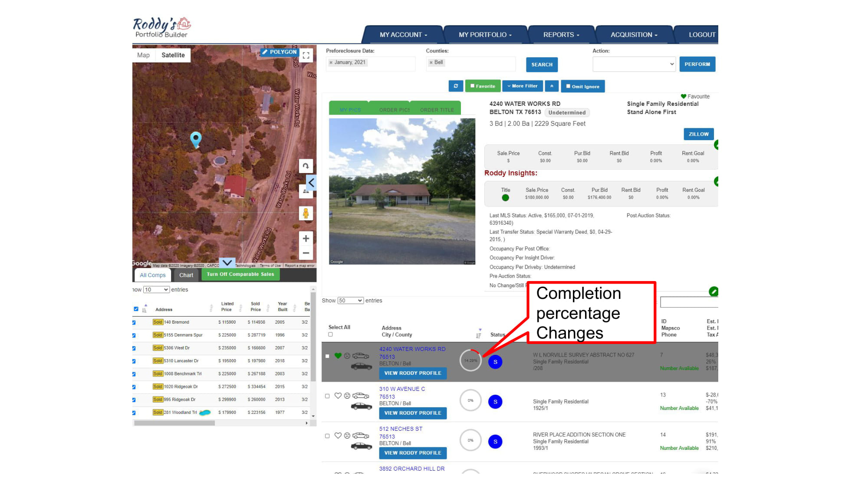
Task: Click the outline car icon for 4240 Water Works Rd
Action: 361,356
